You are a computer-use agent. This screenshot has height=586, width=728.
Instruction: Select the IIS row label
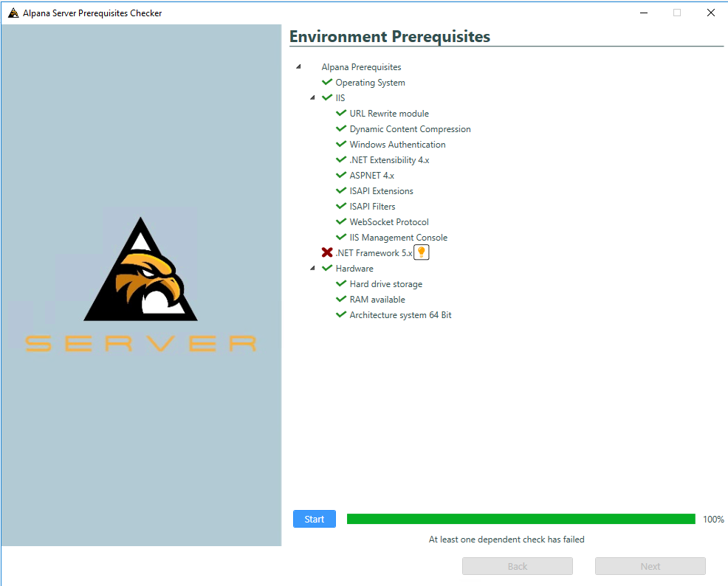[340, 98]
